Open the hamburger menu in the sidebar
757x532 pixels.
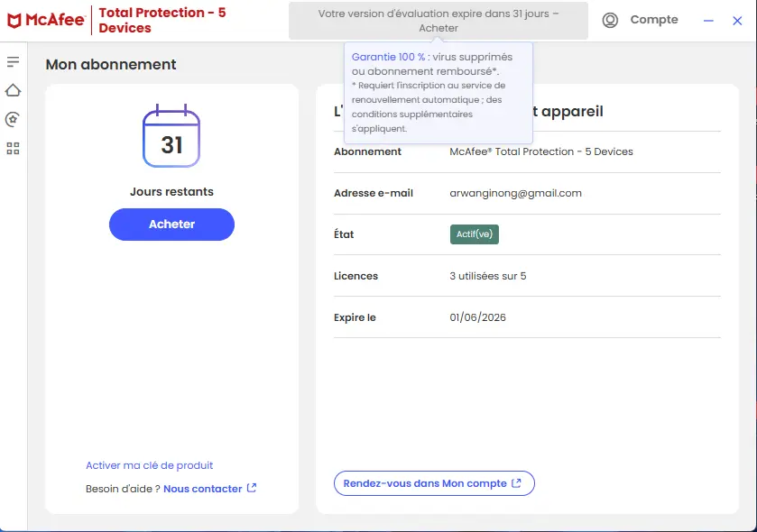pos(13,61)
